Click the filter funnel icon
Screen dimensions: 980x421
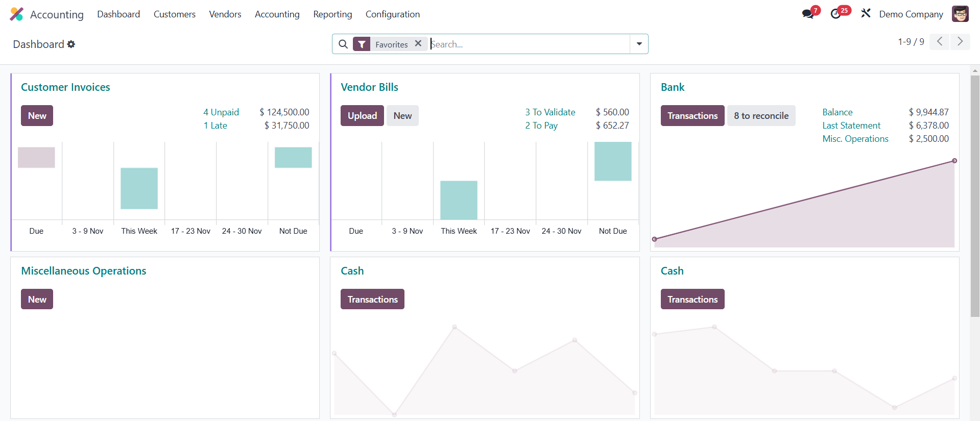click(362, 44)
